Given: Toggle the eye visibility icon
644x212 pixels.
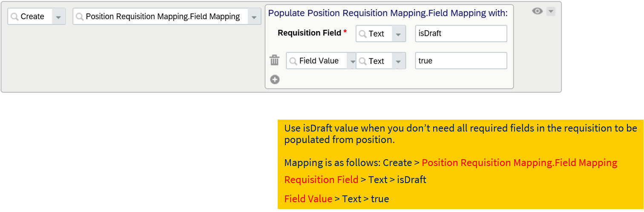Looking at the screenshot, I should click(x=538, y=11).
